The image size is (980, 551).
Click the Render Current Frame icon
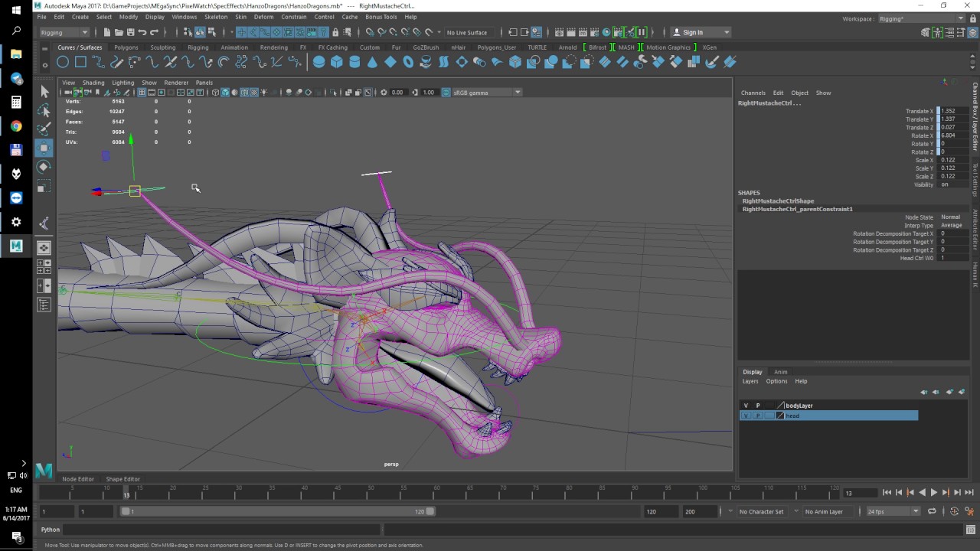571,32
